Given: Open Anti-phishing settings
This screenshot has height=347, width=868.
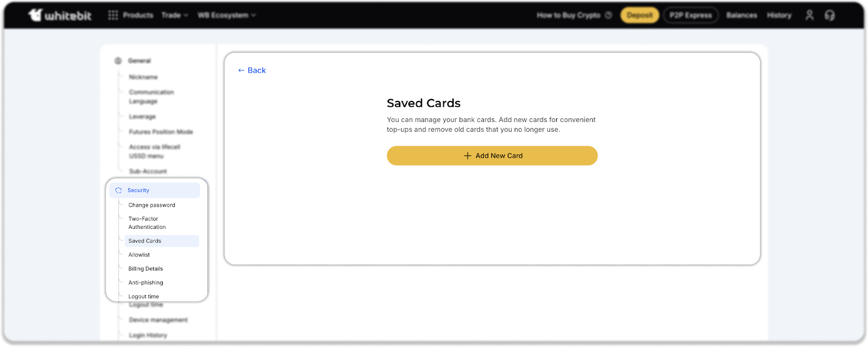Looking at the screenshot, I should [x=146, y=282].
